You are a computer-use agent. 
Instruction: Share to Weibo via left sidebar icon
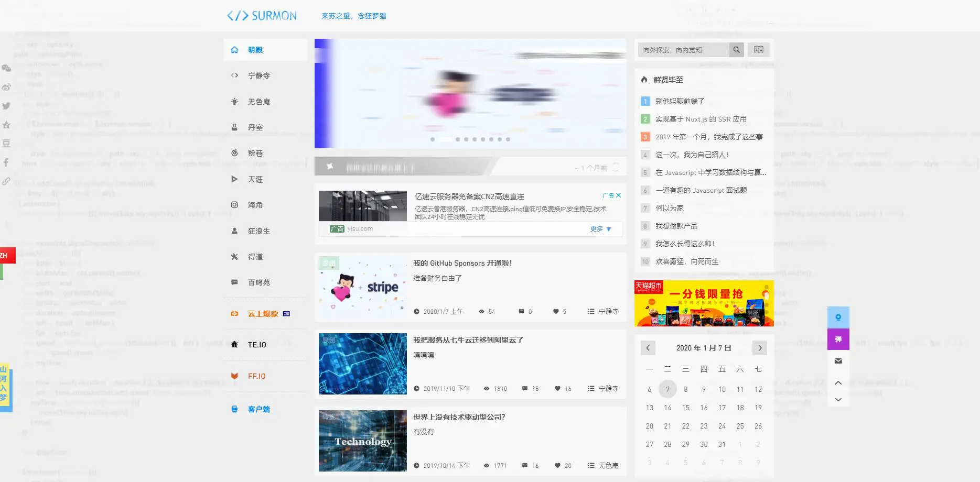point(6,87)
